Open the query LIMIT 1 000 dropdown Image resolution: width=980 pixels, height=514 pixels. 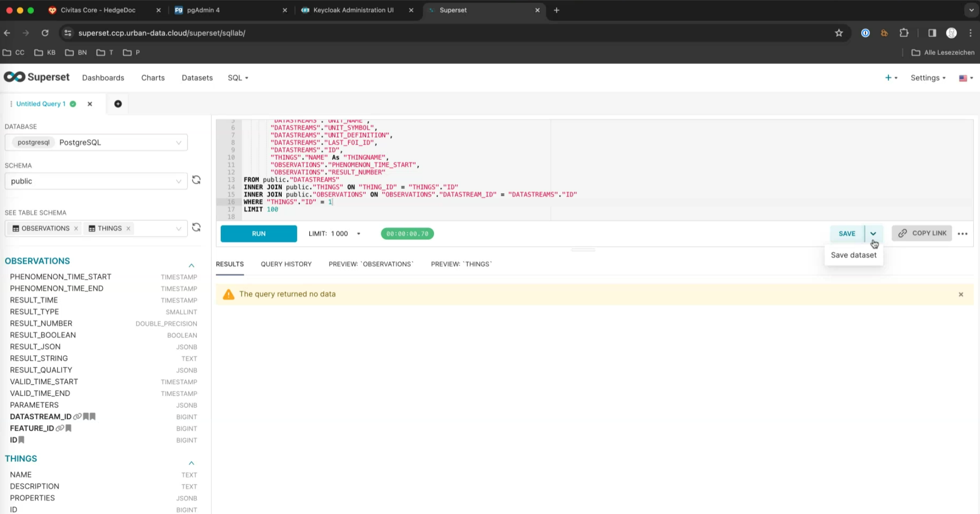[335, 234]
